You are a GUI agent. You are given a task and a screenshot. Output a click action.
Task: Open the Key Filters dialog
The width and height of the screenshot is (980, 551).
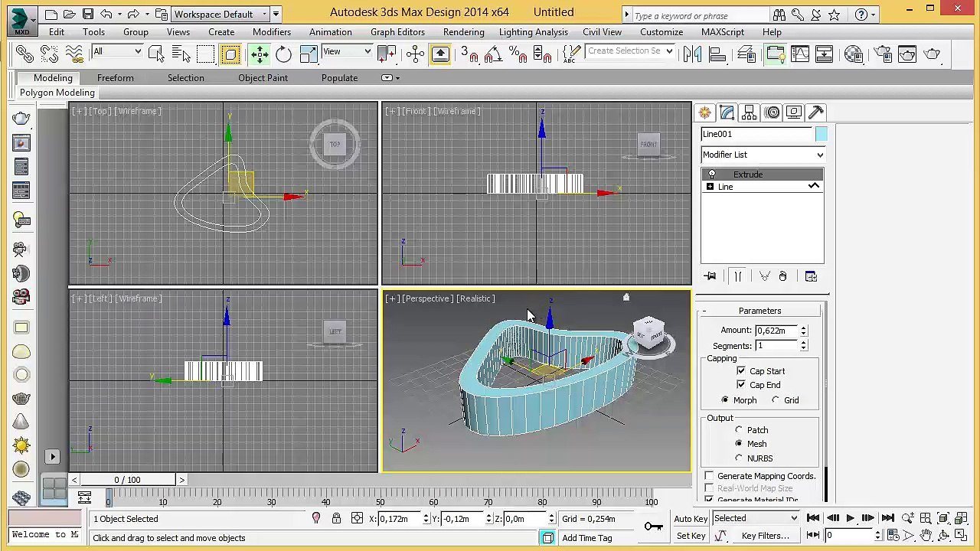coord(765,536)
